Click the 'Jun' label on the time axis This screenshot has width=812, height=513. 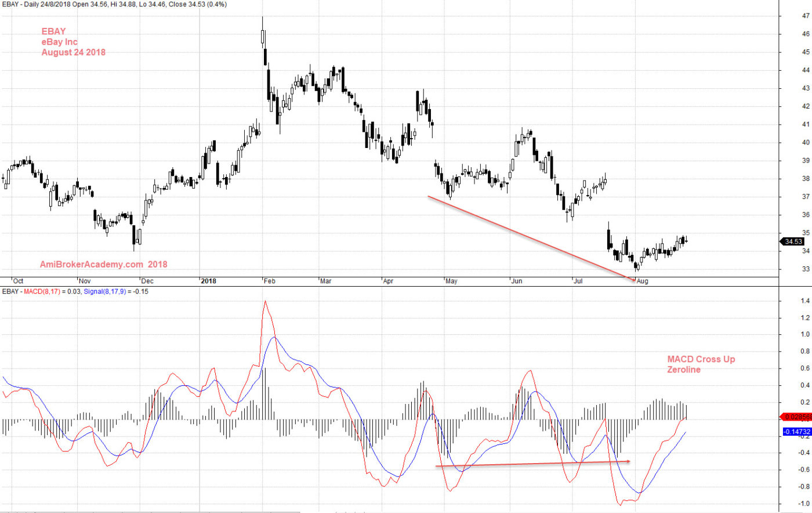pyautogui.click(x=517, y=281)
